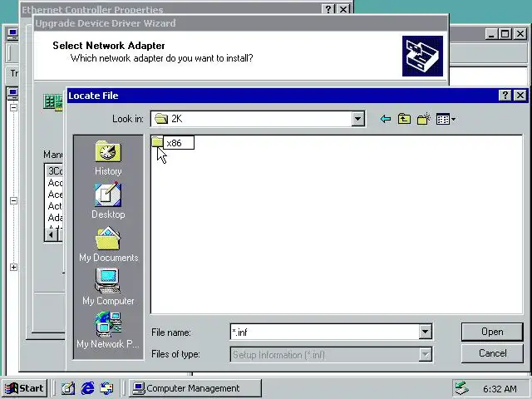
Task: Create a new folder in Locate File
Action: click(x=424, y=119)
